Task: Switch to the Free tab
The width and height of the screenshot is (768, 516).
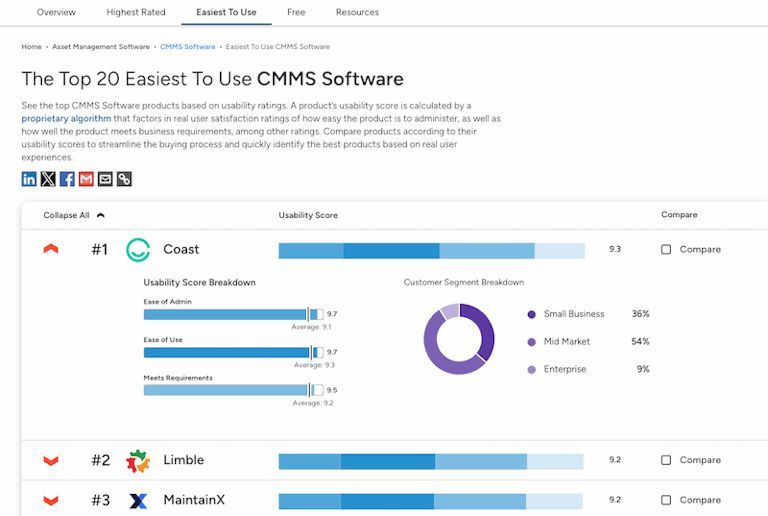Action: pyautogui.click(x=296, y=12)
